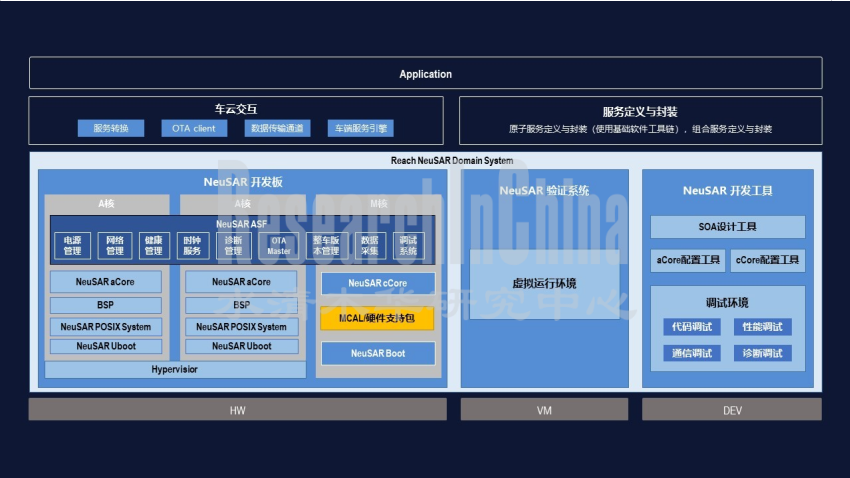Select NeuSAR Uboot in first A核 column

106,346
